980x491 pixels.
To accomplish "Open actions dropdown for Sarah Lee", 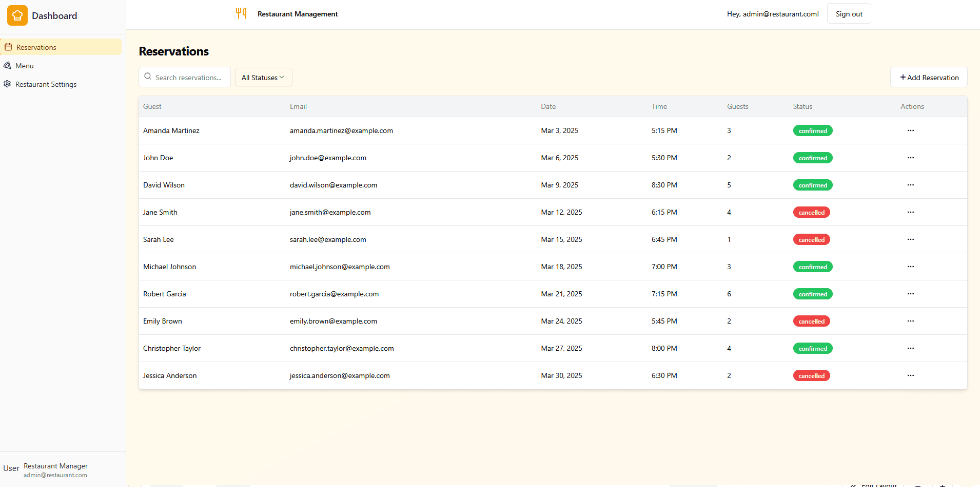I will [x=910, y=239].
